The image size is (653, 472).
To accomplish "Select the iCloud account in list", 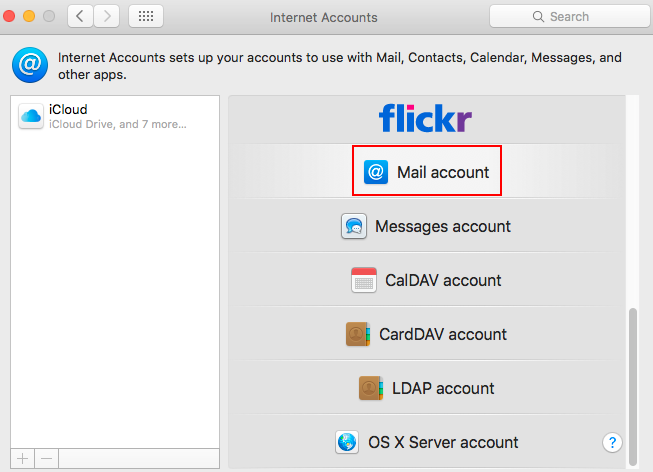I will (115, 116).
